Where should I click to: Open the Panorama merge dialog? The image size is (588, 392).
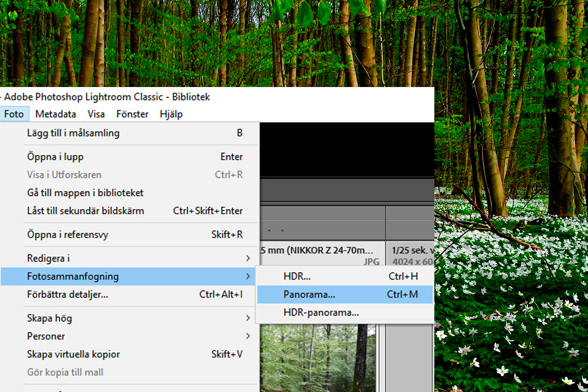310,294
